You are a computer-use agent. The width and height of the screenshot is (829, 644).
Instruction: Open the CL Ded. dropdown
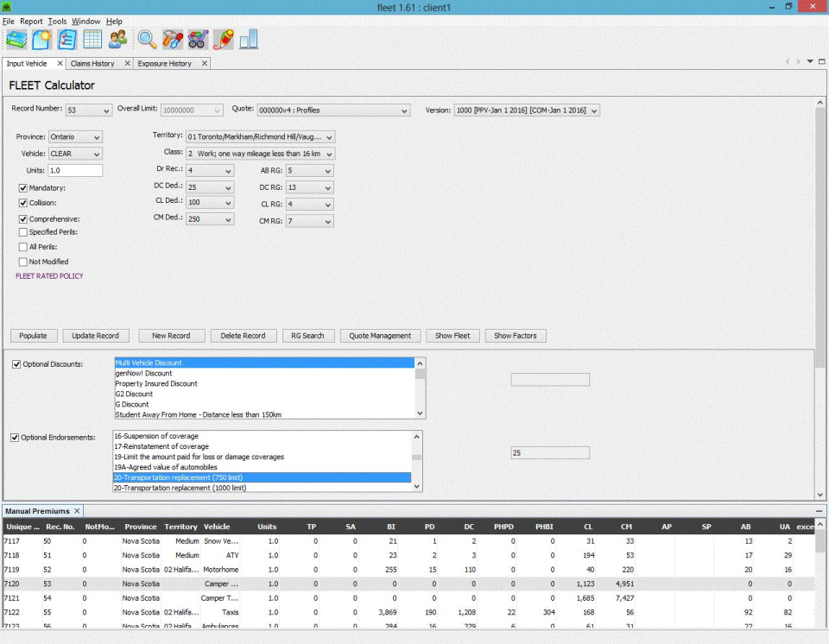tap(209, 202)
